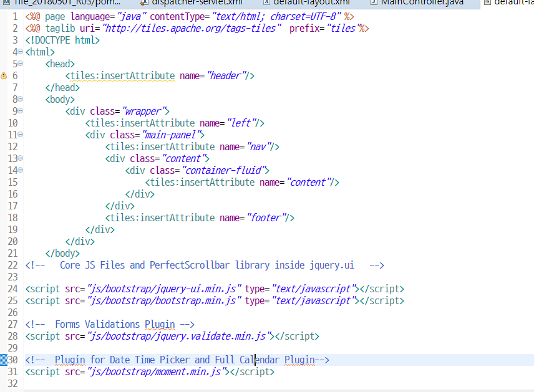
Task: Click the DOCTYPE html declaration
Action: point(62,40)
